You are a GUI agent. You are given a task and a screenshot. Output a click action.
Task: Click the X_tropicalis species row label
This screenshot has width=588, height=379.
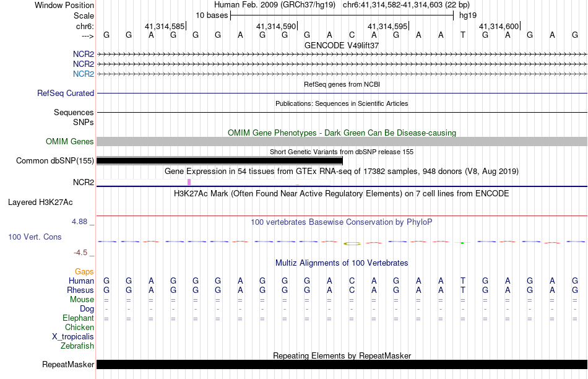point(73,337)
